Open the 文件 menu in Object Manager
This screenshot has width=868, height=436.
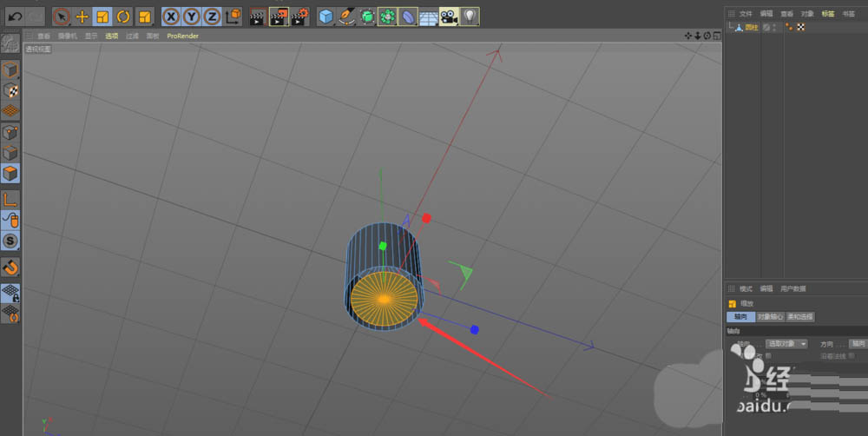click(746, 14)
